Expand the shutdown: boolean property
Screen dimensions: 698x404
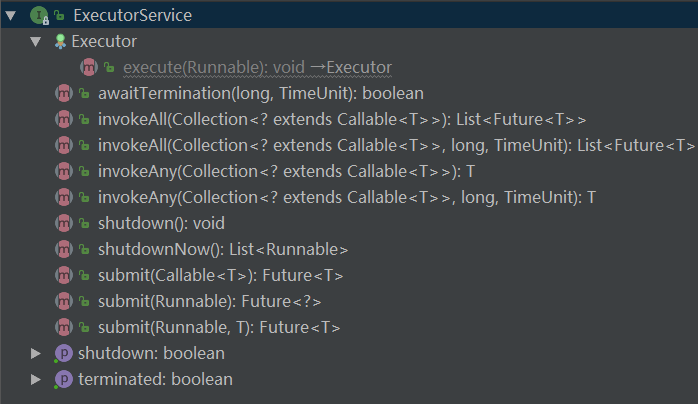(36, 353)
